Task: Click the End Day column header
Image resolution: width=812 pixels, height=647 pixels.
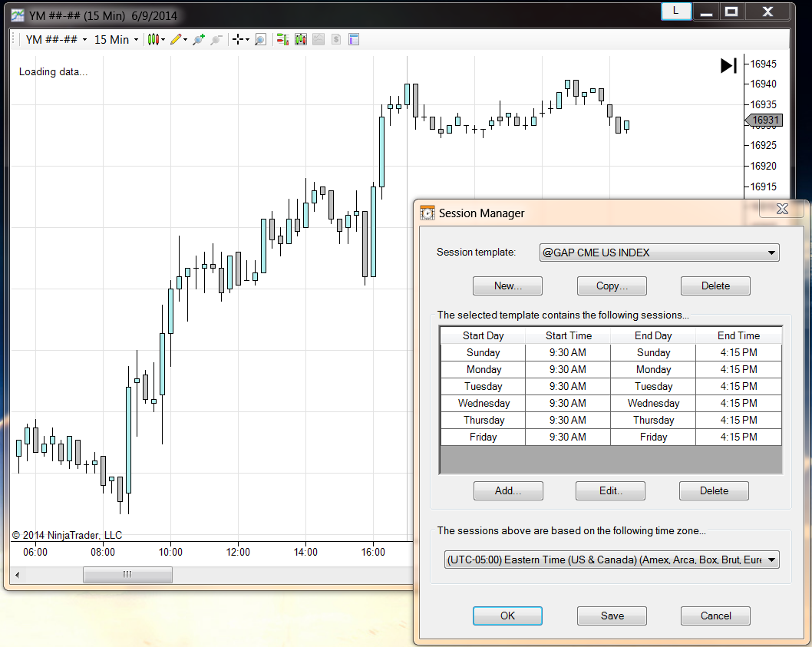Action: point(653,335)
